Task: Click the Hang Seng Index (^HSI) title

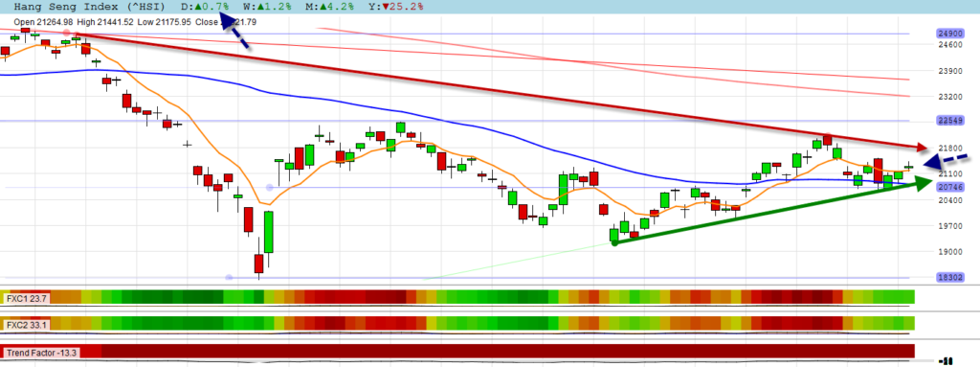Action: [89, 7]
